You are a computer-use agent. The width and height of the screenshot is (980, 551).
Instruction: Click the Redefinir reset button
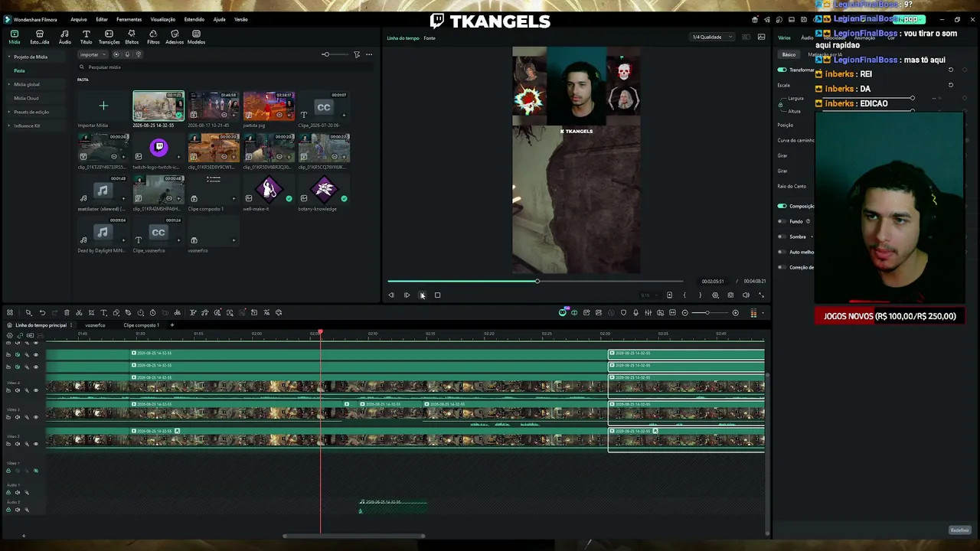click(959, 530)
